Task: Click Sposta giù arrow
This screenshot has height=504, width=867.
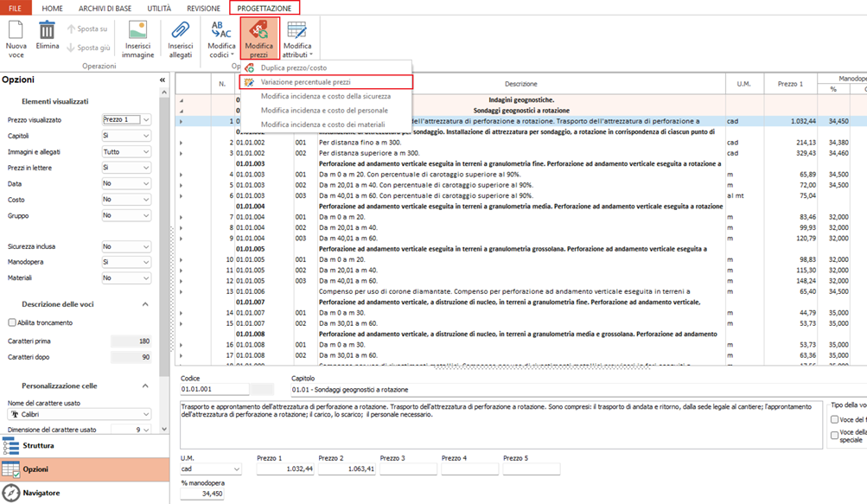Action: 71,48
